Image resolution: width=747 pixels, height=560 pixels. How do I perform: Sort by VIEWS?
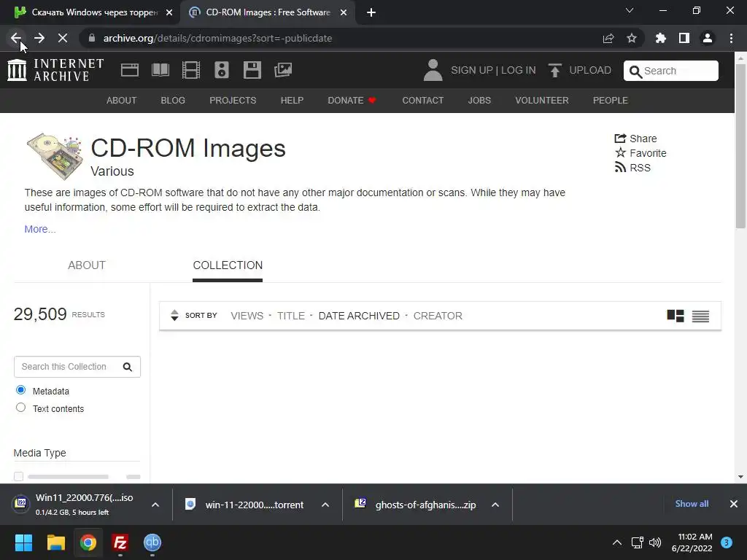[x=247, y=316]
